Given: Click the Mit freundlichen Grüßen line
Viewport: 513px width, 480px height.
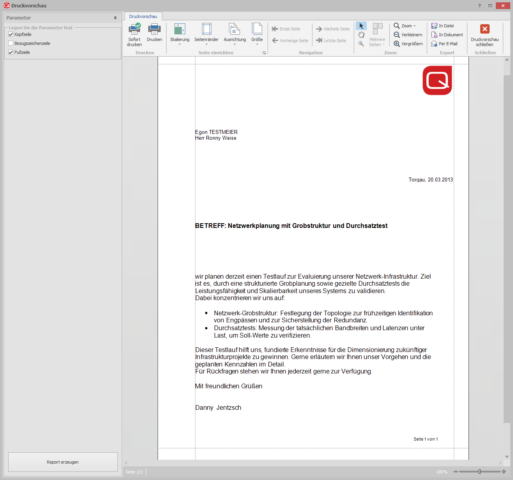Looking at the screenshot, I should 228,386.
